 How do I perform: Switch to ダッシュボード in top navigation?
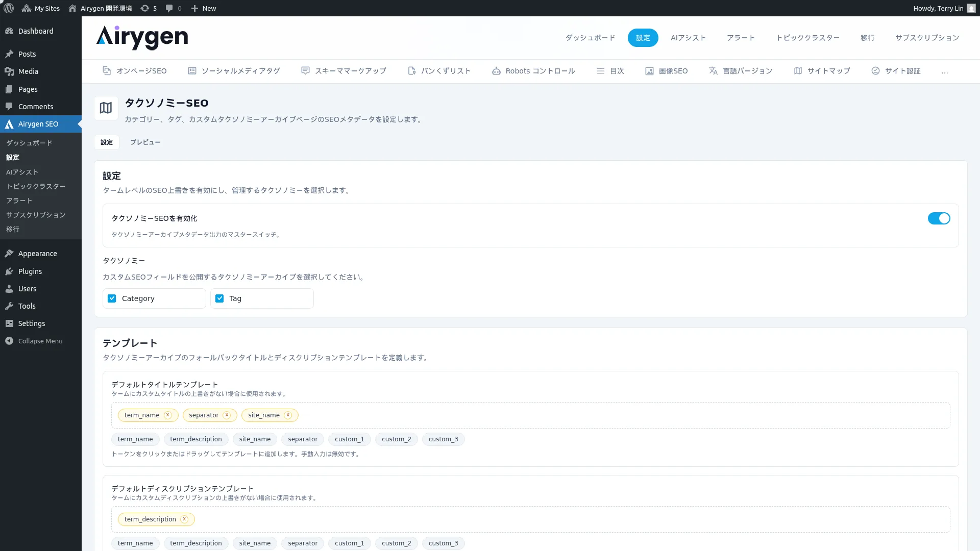pyautogui.click(x=590, y=38)
